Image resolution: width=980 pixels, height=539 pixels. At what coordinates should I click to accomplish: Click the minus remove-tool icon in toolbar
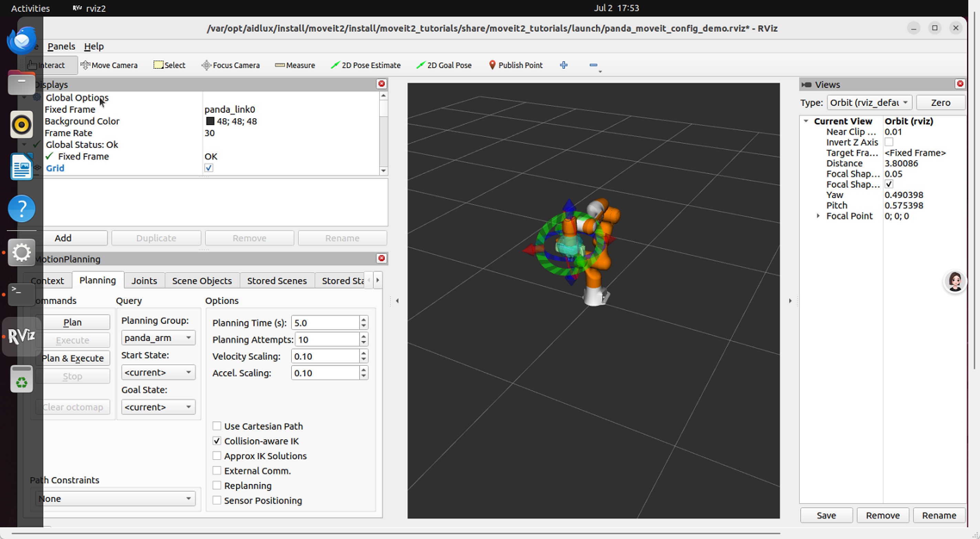pos(593,65)
